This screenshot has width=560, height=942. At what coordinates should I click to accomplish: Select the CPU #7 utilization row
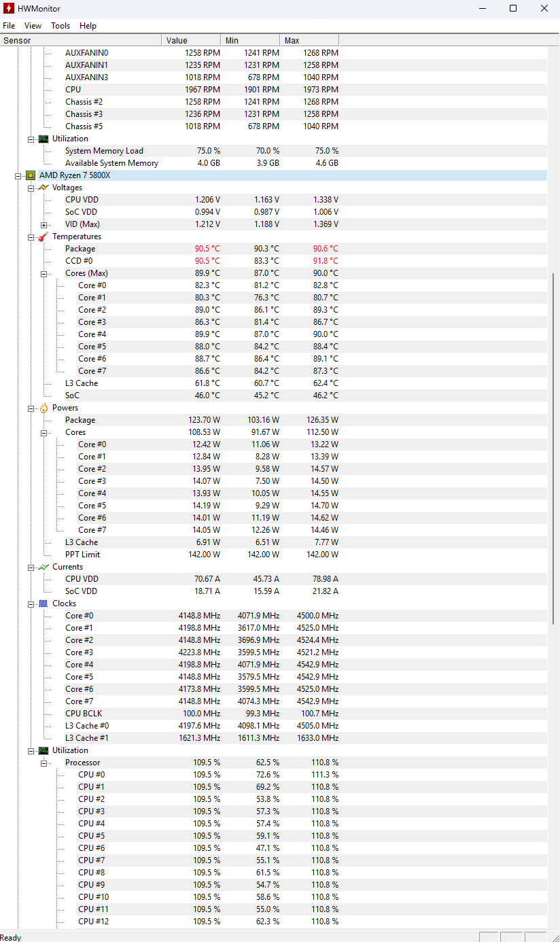pyautogui.click(x=273, y=860)
